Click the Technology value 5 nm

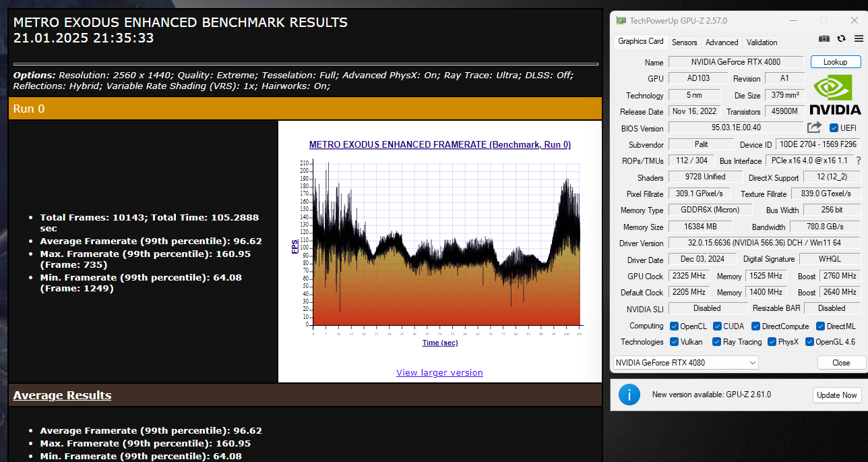coord(693,95)
